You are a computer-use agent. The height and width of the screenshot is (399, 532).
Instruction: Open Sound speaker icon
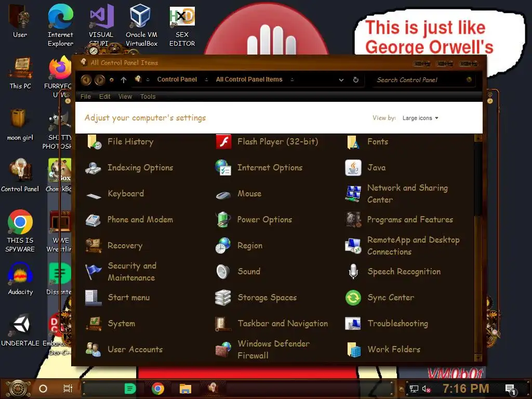[223, 272]
